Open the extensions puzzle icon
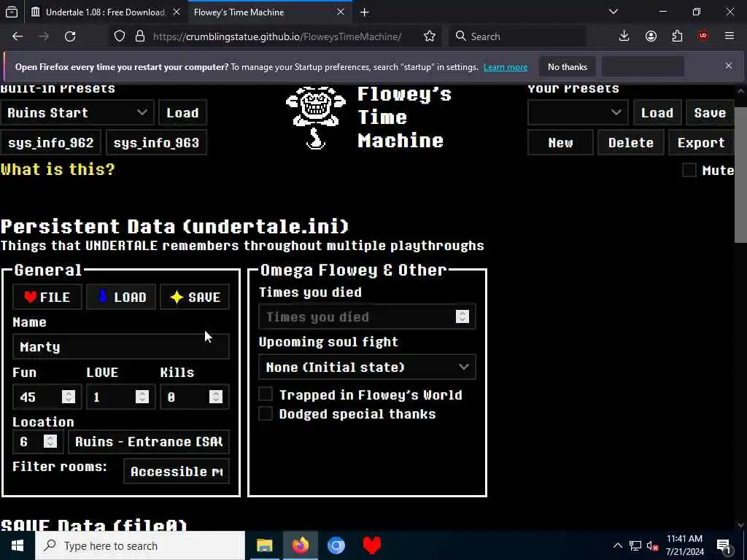This screenshot has height=560, width=747. [x=677, y=36]
